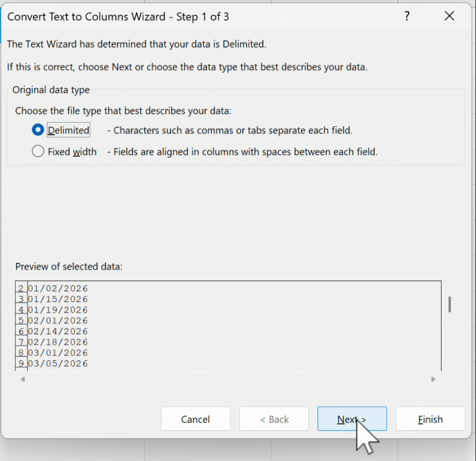
Task: Click the preview's vertical scrollbar thumb
Action: click(x=450, y=304)
